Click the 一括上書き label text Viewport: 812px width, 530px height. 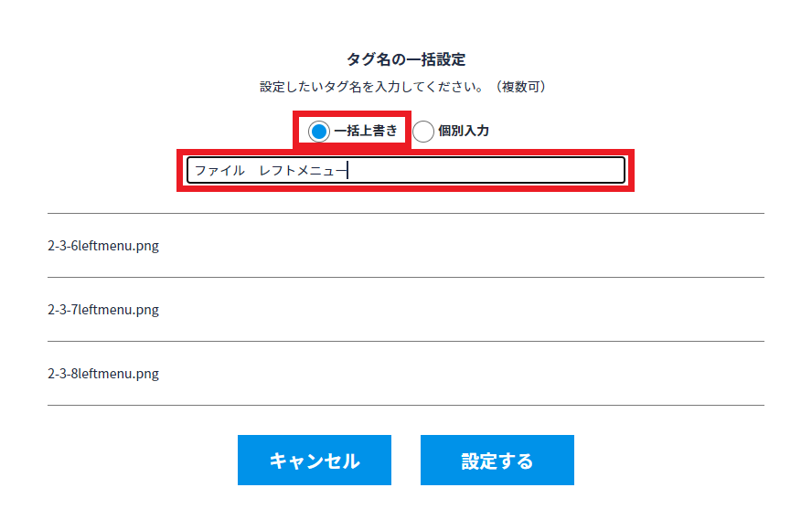coord(366,131)
